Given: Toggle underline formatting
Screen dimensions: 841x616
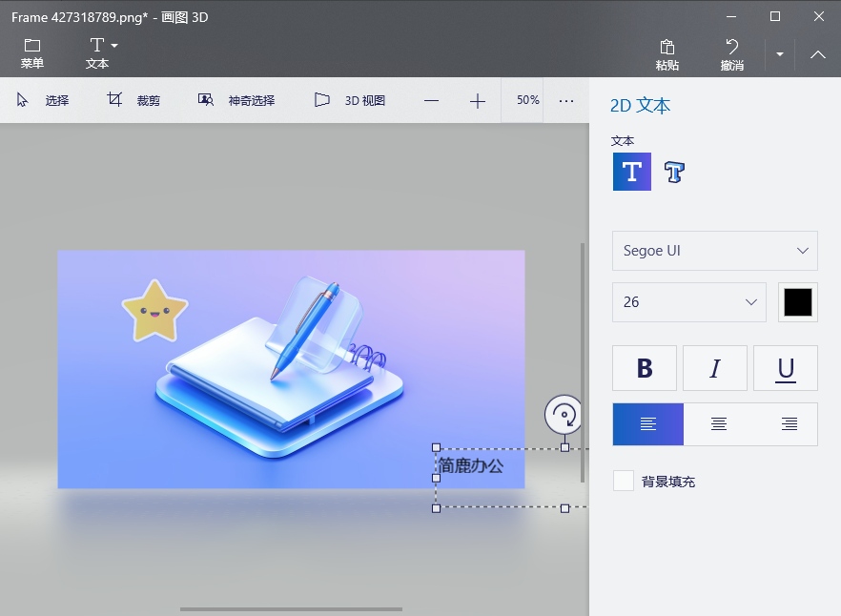Looking at the screenshot, I should point(786,368).
